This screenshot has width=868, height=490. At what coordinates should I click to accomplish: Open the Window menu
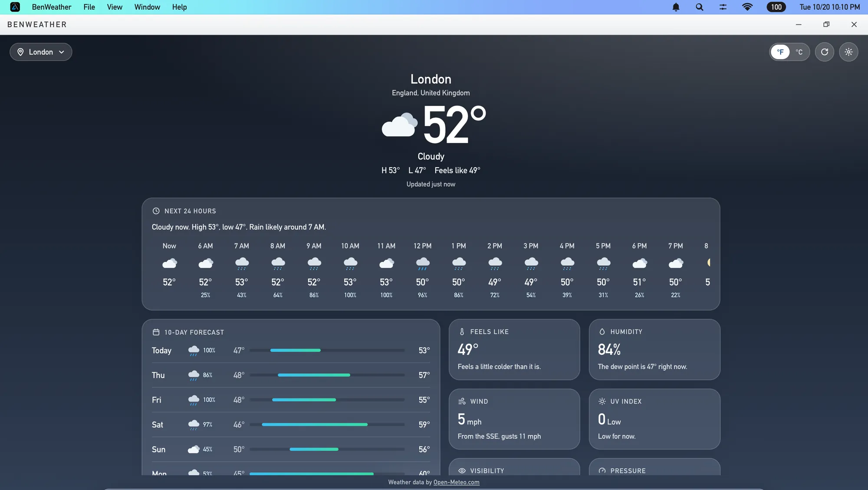pyautogui.click(x=147, y=7)
